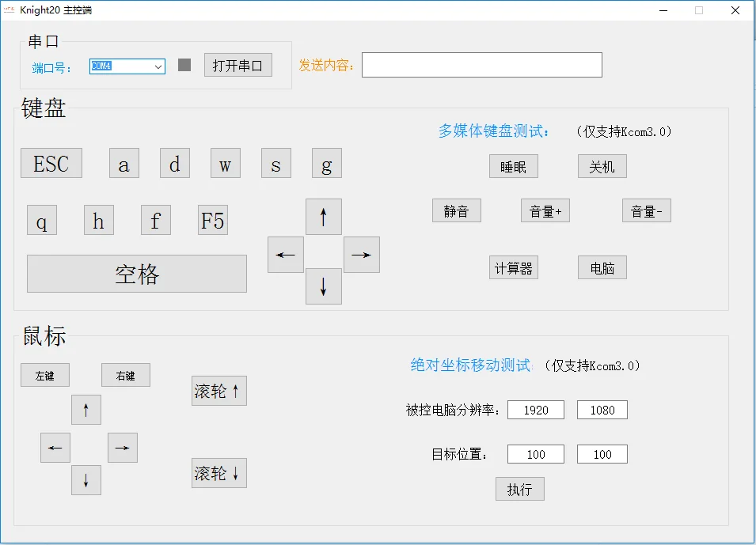Move mouse down with arrow button

click(86, 480)
